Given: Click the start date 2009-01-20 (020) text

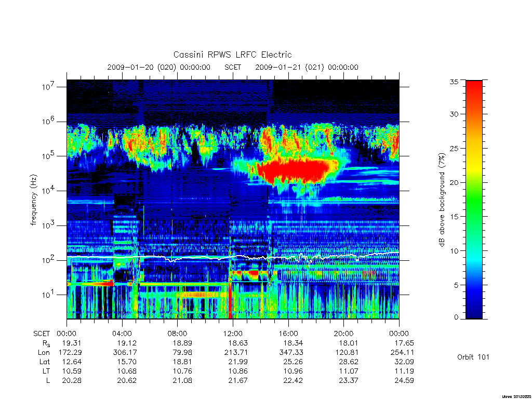Looking at the screenshot, I should (x=142, y=67).
